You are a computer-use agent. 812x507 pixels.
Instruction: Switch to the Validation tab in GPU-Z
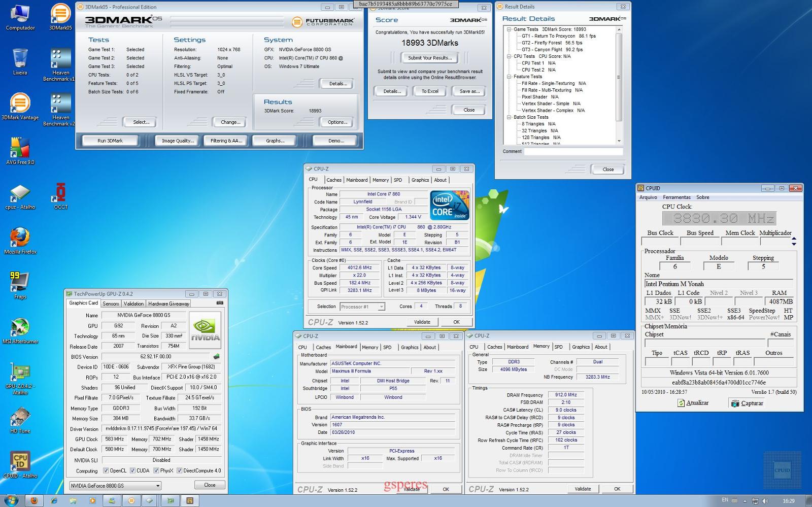133,303
